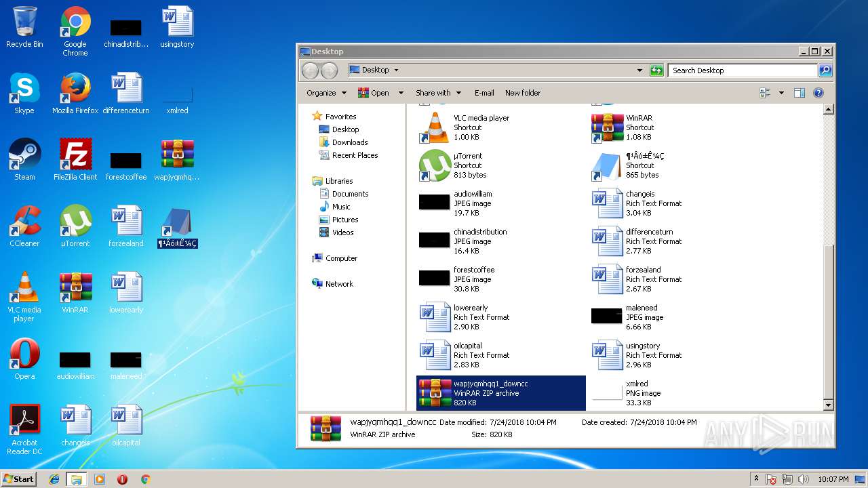Select the usingstory document on desktop
The image size is (868, 488).
(x=177, y=28)
